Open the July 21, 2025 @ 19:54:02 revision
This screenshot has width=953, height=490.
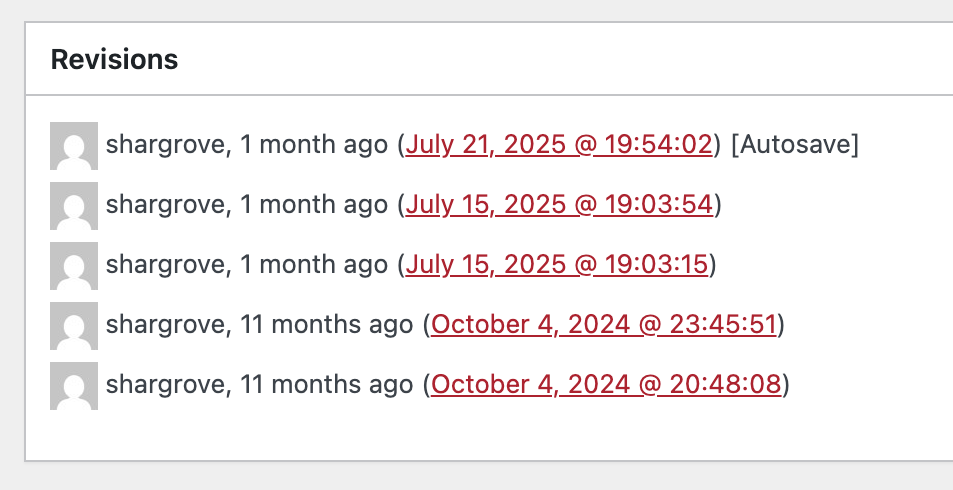pyautogui.click(x=559, y=146)
